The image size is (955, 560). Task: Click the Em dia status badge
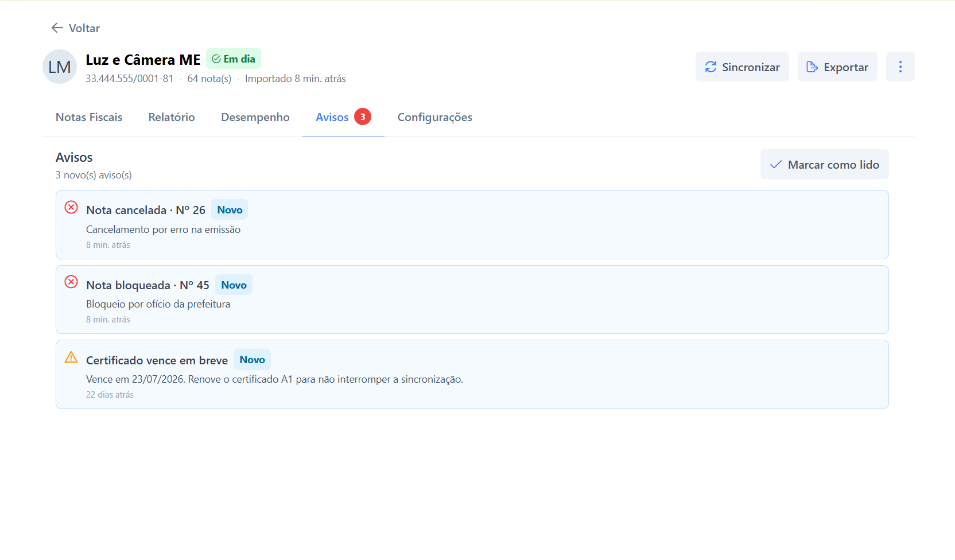point(234,59)
